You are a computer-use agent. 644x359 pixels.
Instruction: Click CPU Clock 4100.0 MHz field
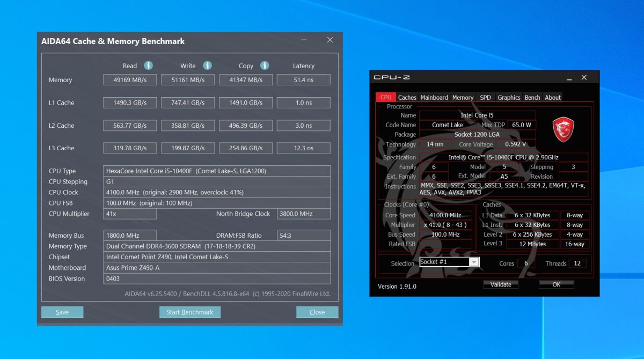click(x=217, y=193)
